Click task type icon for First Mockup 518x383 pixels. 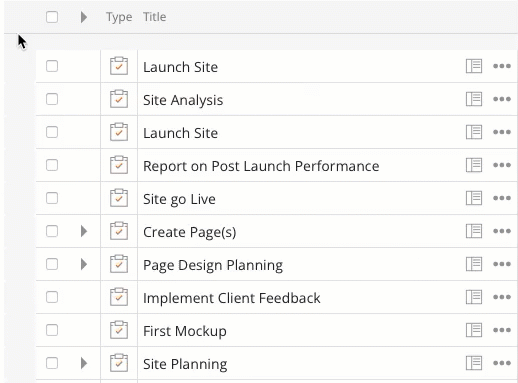[x=119, y=330]
